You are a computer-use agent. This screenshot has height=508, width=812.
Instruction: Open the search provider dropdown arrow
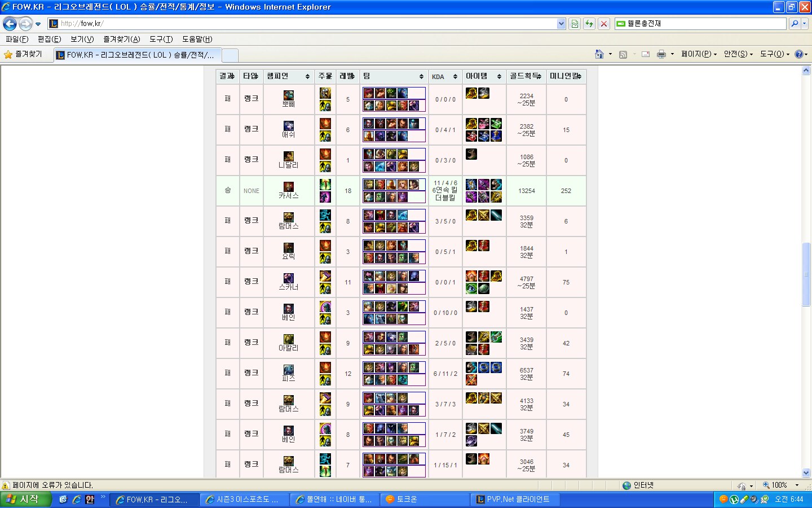[805, 24]
